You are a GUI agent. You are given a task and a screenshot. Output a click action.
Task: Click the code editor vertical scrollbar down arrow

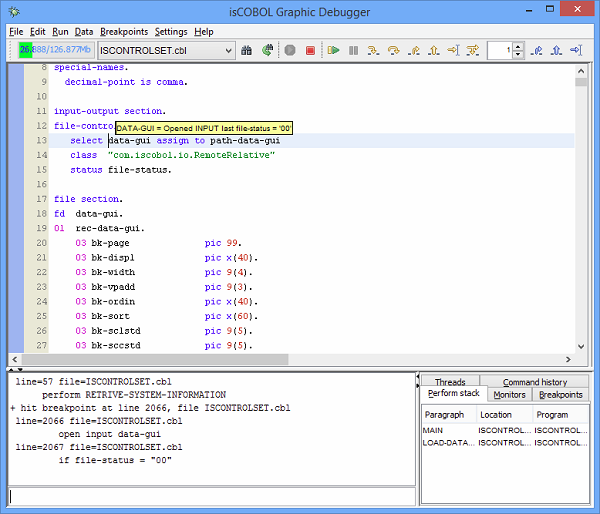coord(581,345)
